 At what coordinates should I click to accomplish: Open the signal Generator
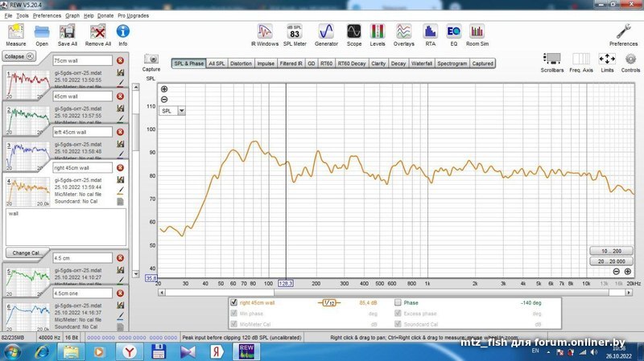[326, 31]
